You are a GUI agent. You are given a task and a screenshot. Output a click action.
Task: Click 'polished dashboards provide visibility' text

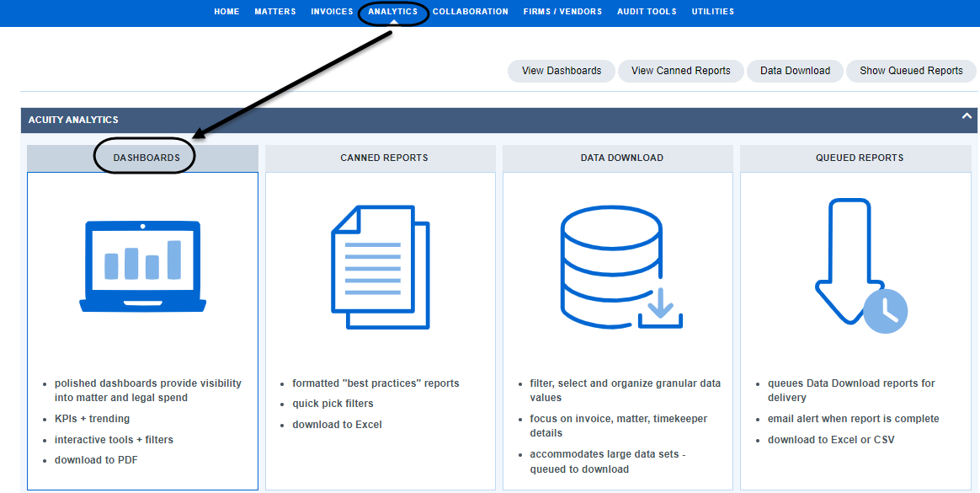(147, 383)
